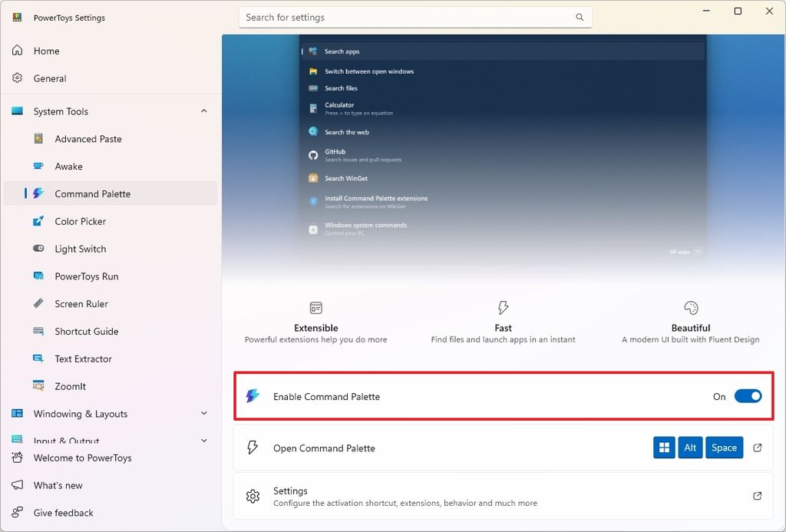Toggle Enable Command Palette off

pyautogui.click(x=748, y=396)
